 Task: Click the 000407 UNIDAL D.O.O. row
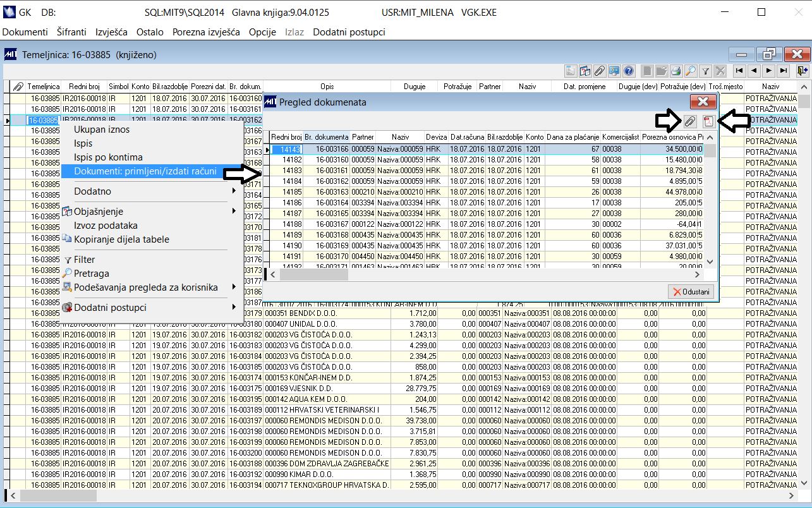point(404,324)
